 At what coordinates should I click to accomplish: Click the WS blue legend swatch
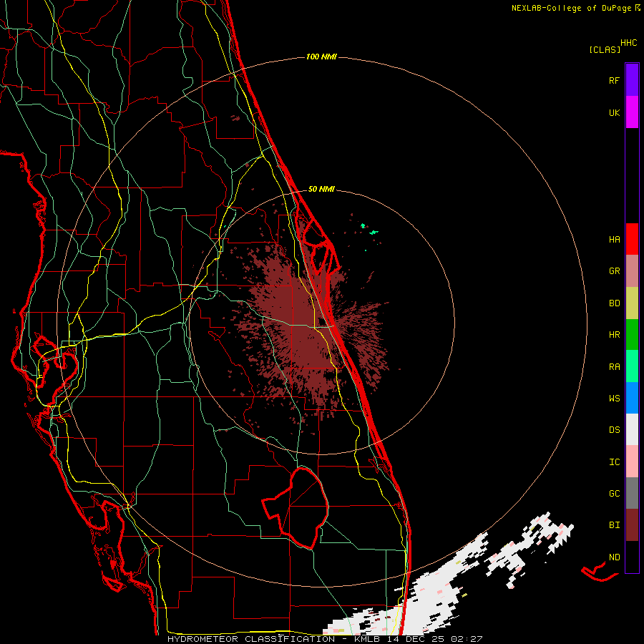point(632,398)
